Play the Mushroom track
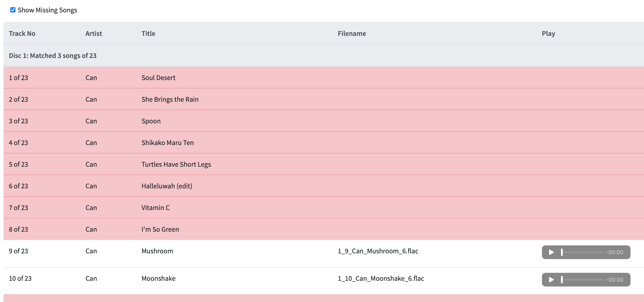Viewport: 644px width, 302px height. coord(551,252)
